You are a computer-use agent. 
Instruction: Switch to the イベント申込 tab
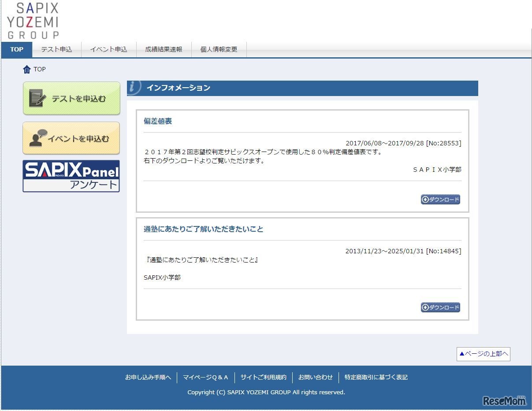tap(108, 49)
